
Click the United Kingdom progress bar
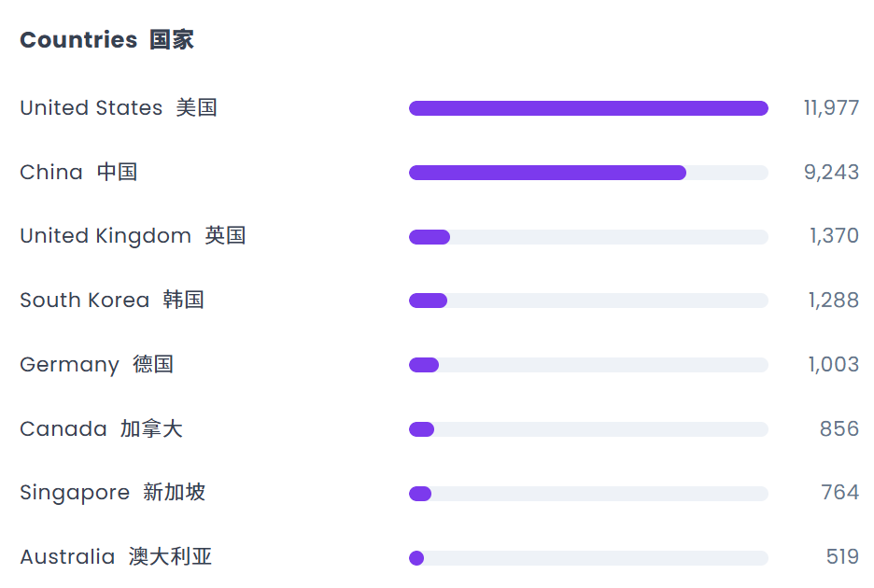(588, 237)
